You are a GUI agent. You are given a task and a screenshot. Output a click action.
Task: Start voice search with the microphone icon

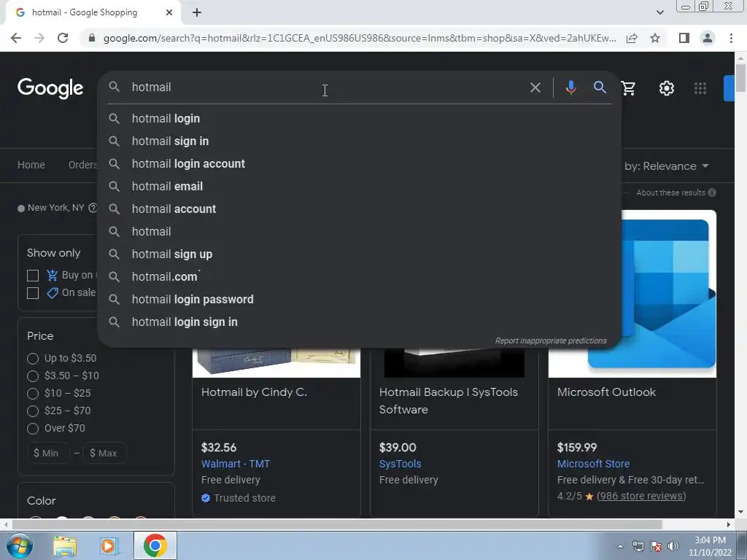570,87
